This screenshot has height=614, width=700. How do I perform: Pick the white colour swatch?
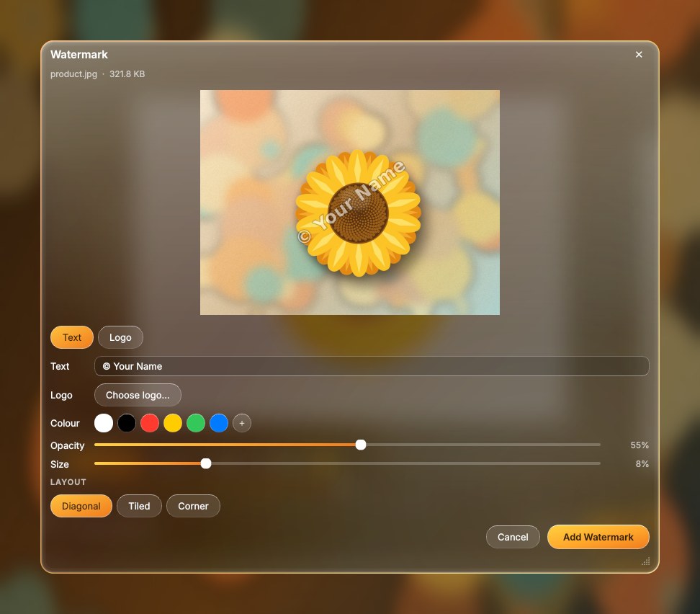[104, 423]
